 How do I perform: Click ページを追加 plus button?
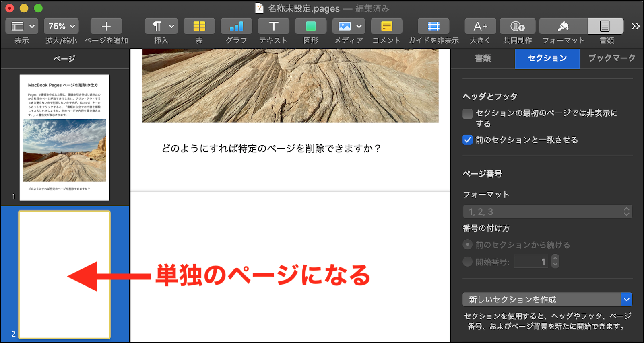click(106, 27)
